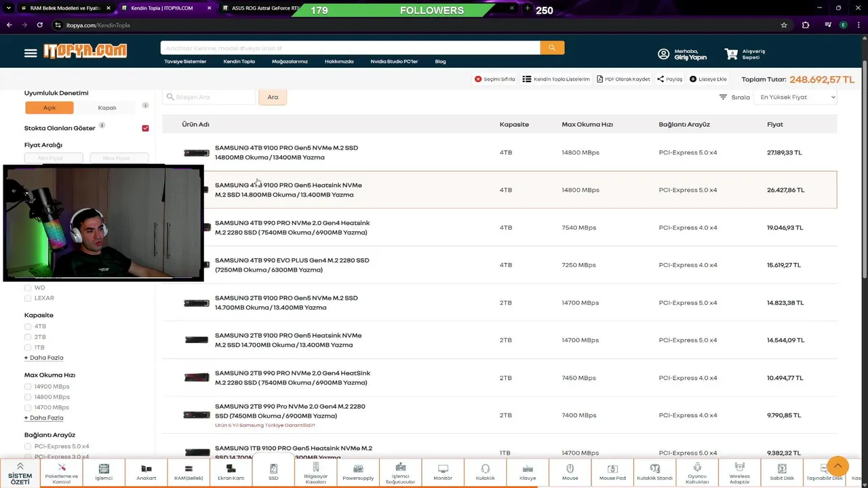868x488 pixels.
Task: Click info icon beside Uyumluluk Denetimi toggle
Action: (145, 106)
